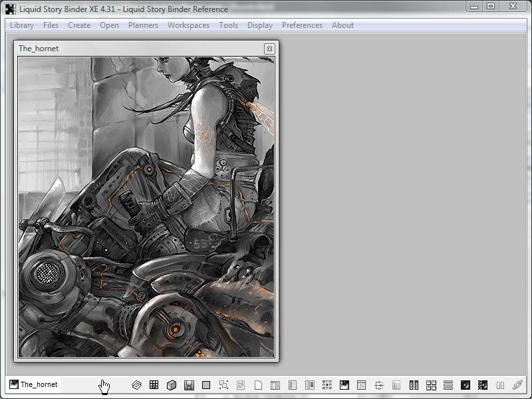Close the The_hornet image window
Image resolution: width=532 pixels, height=399 pixels.
pyautogui.click(x=269, y=49)
